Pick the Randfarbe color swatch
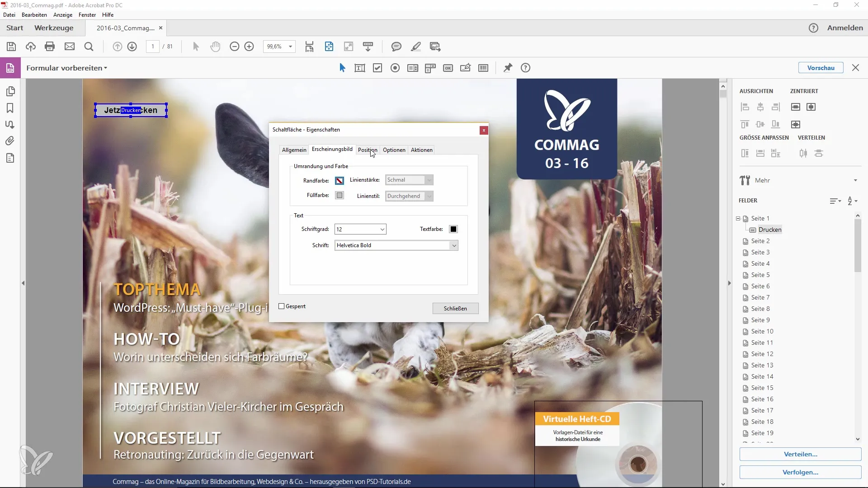This screenshot has height=488, width=868. pyautogui.click(x=340, y=181)
